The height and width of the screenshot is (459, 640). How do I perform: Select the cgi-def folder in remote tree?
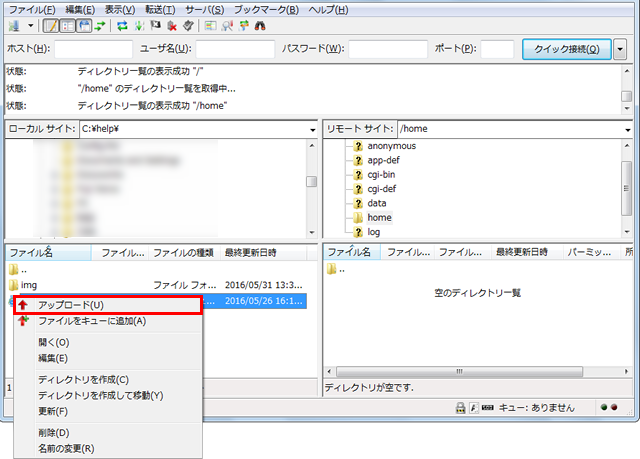click(382, 189)
